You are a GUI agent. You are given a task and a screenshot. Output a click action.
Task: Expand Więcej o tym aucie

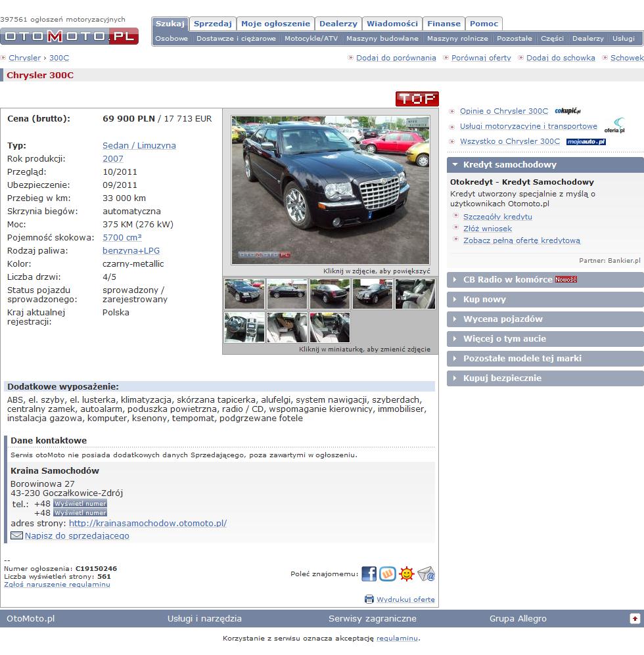click(x=545, y=338)
